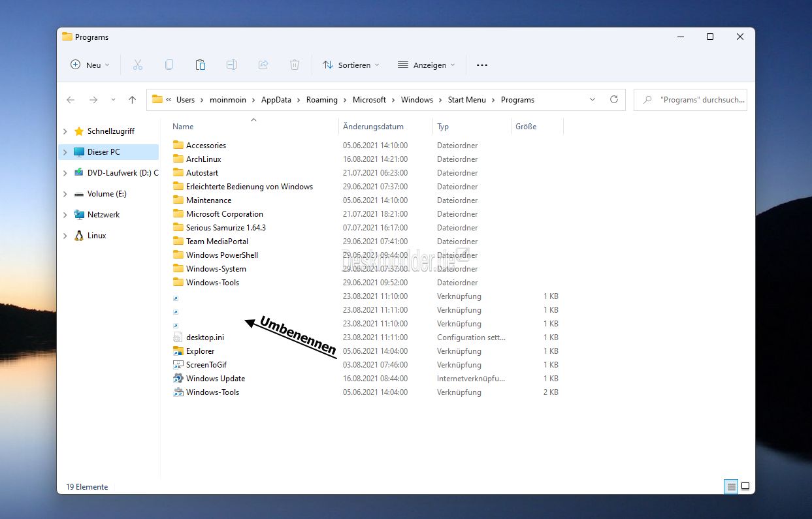Click the desktop.ini file icon
The width and height of the screenshot is (812, 519).
178,338
